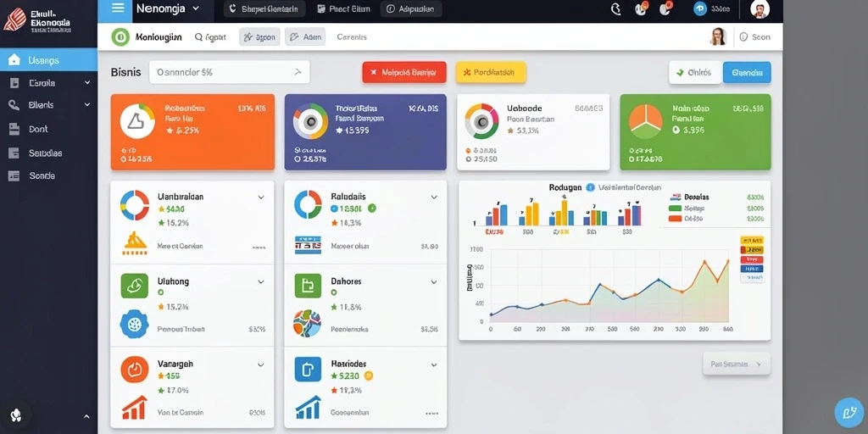868x434 pixels.
Task: Toggle the green circle badge next to Raludais value
Action: click(x=372, y=209)
